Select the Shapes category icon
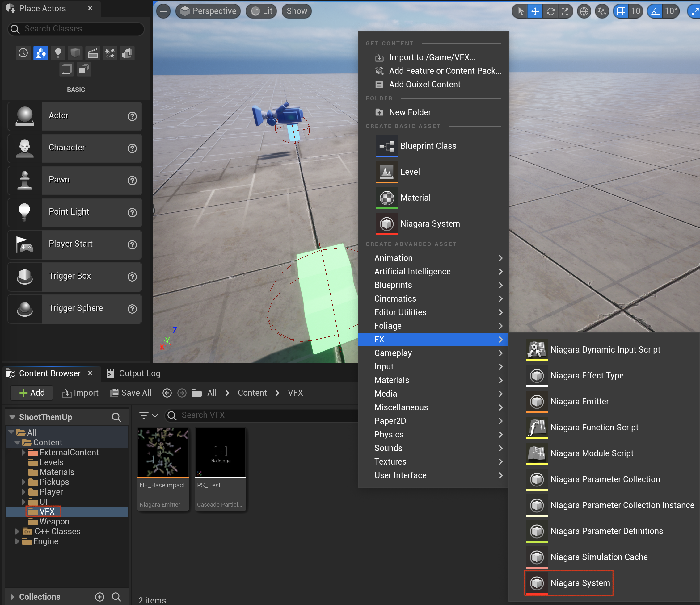This screenshot has height=605, width=700. (75, 53)
